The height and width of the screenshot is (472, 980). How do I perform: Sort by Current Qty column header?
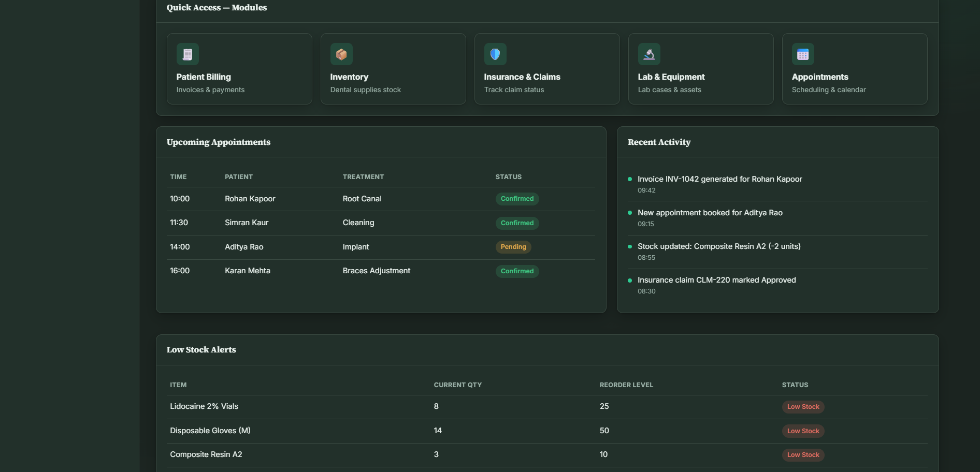coord(458,385)
